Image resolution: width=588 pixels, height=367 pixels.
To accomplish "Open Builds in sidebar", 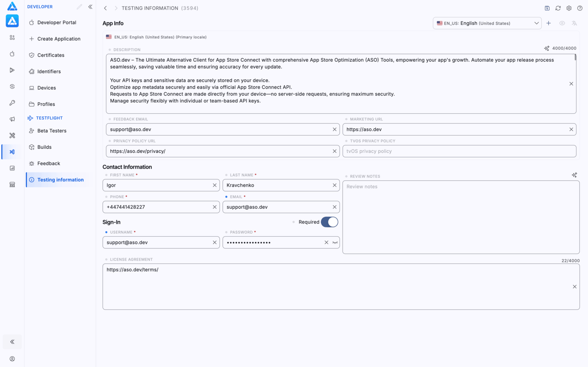I will click(x=59, y=147).
